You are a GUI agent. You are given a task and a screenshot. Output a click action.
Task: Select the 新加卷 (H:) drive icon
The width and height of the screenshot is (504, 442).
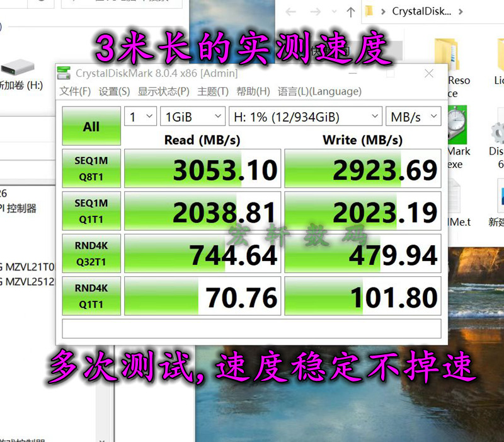[x=18, y=68]
